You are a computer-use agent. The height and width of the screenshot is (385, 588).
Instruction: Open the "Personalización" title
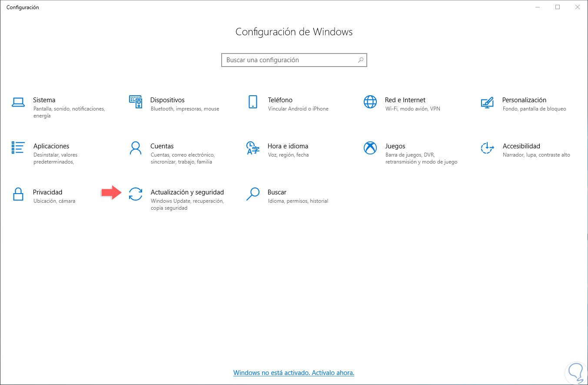pyautogui.click(x=525, y=100)
